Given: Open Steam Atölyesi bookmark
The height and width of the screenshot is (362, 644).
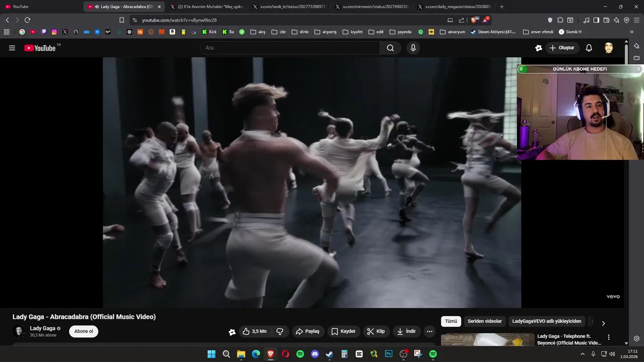Looking at the screenshot, I should click(x=493, y=32).
